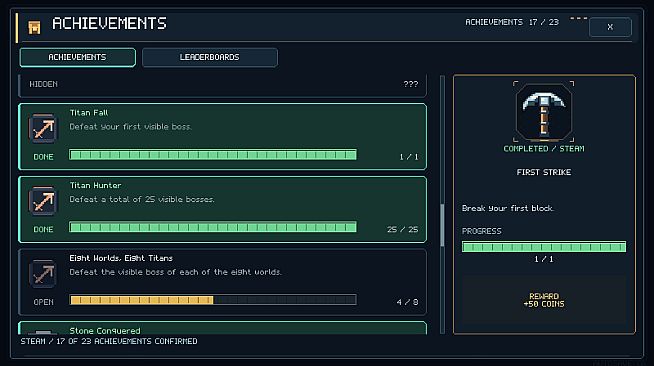This screenshot has width=654, height=366.
Task: Click the 'Break your first block' description
Action: click(508, 208)
